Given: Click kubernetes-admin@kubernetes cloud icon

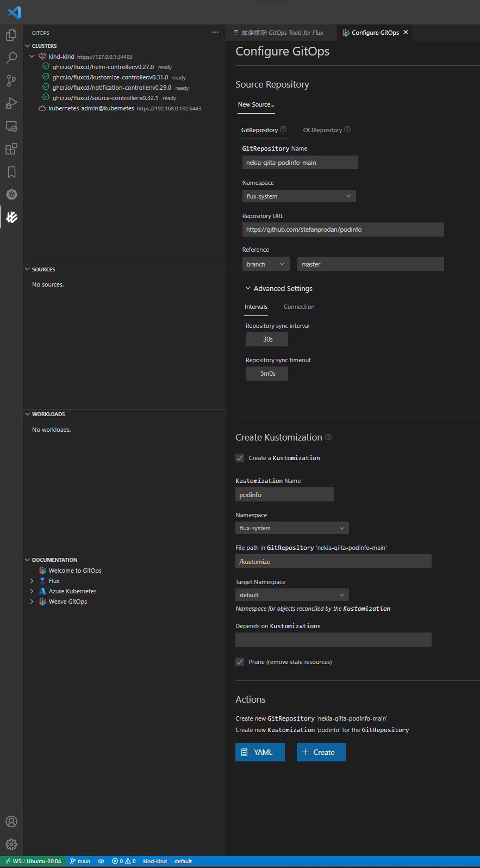Looking at the screenshot, I should 42,108.
